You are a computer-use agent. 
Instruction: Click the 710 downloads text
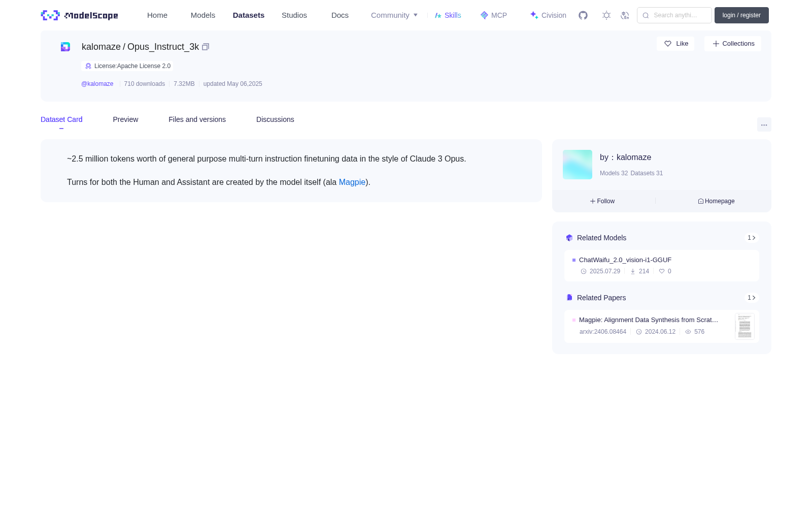tap(145, 84)
